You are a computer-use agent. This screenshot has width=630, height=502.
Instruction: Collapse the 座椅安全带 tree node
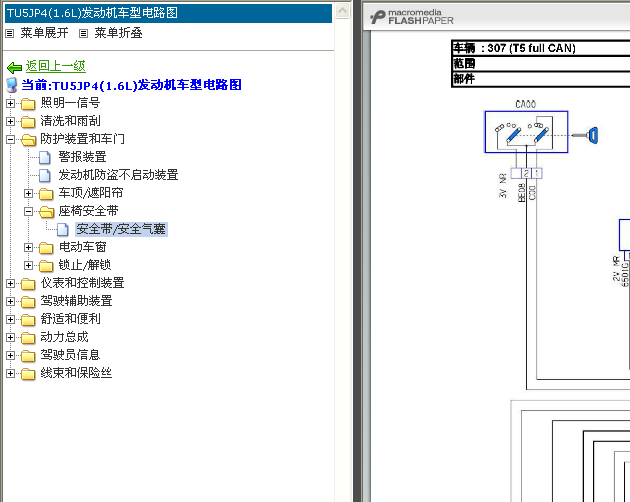[x=28, y=211]
